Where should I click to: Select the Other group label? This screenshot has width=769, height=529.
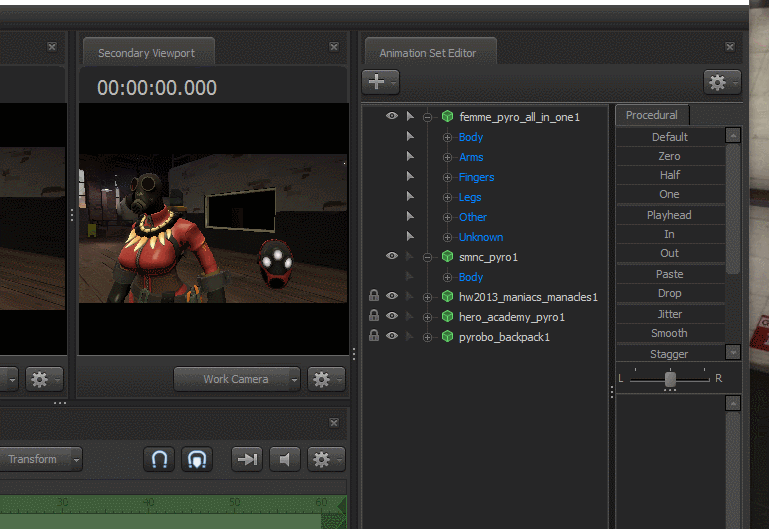pos(473,217)
